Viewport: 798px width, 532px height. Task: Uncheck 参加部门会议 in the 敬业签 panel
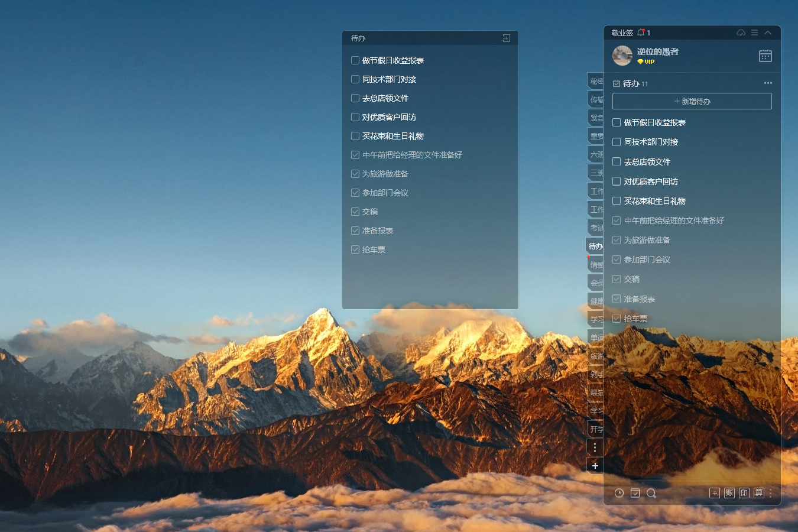coord(617,259)
